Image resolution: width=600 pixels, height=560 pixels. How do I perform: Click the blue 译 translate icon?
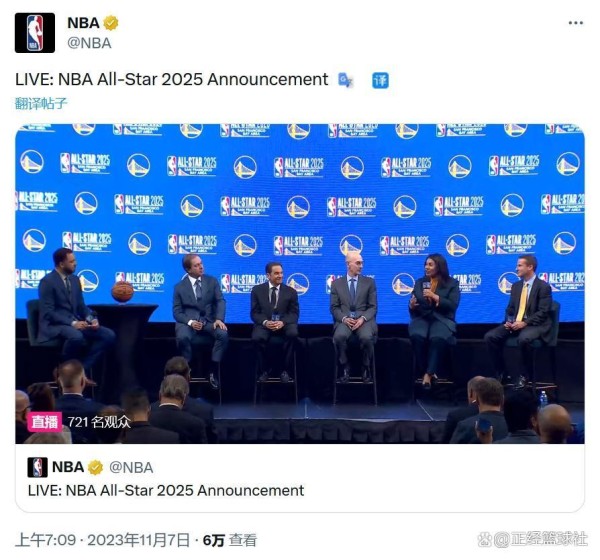click(380, 80)
